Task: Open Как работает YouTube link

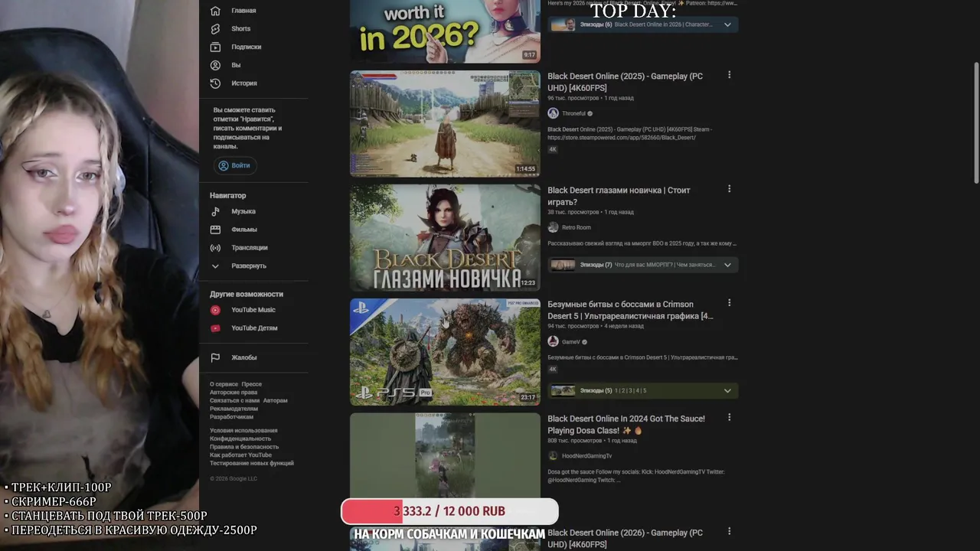Action: pyautogui.click(x=240, y=455)
